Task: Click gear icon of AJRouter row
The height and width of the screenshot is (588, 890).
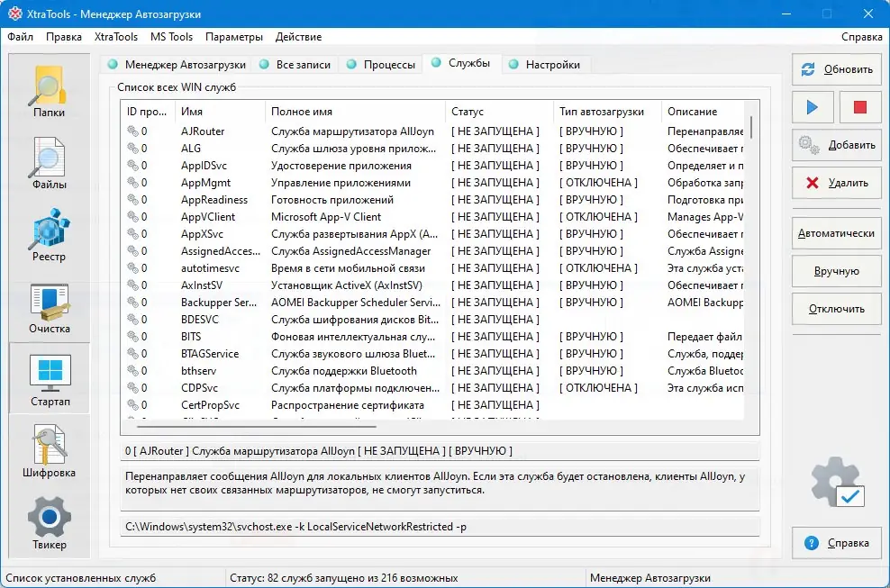Action: click(132, 131)
